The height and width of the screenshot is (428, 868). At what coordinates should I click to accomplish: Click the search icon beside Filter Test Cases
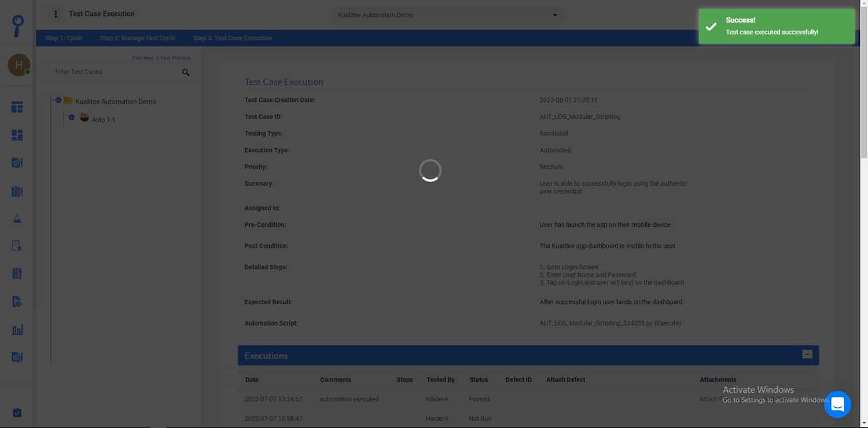[185, 72]
